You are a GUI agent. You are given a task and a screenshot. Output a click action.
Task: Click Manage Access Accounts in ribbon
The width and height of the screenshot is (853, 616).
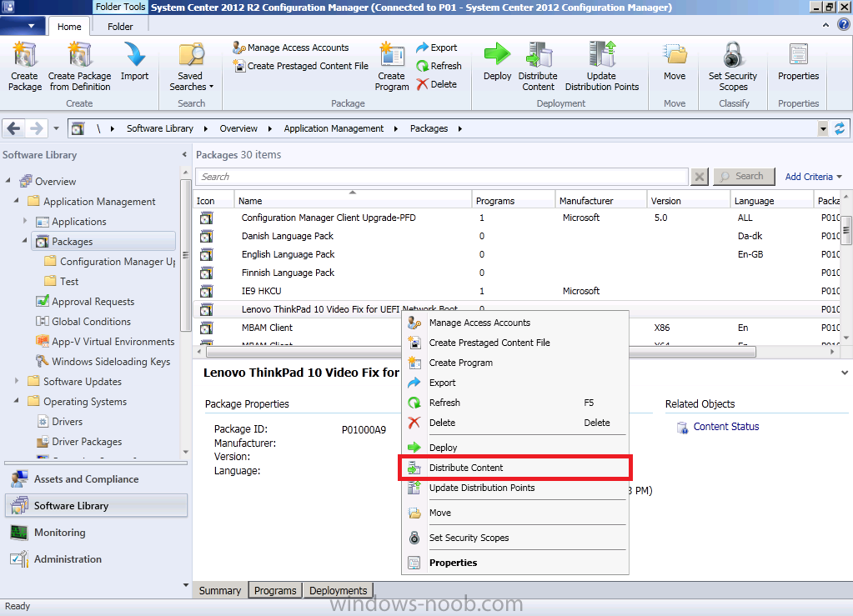coord(291,48)
